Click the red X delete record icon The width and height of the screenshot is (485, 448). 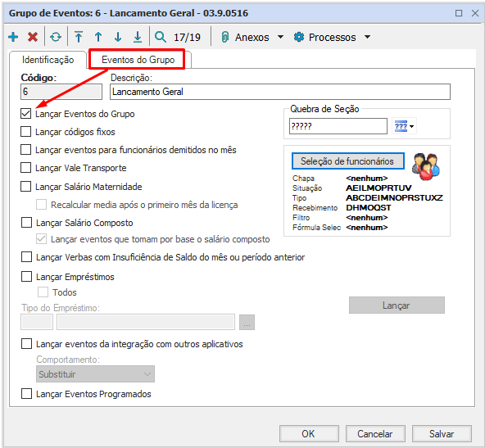pos(33,37)
